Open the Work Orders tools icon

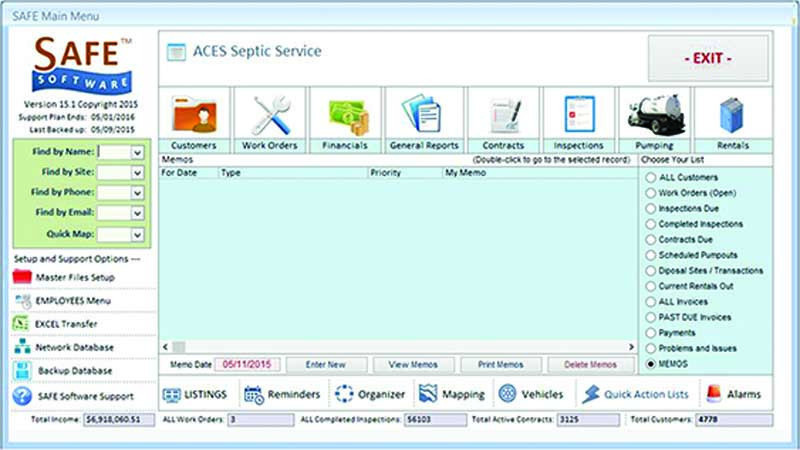(271, 115)
